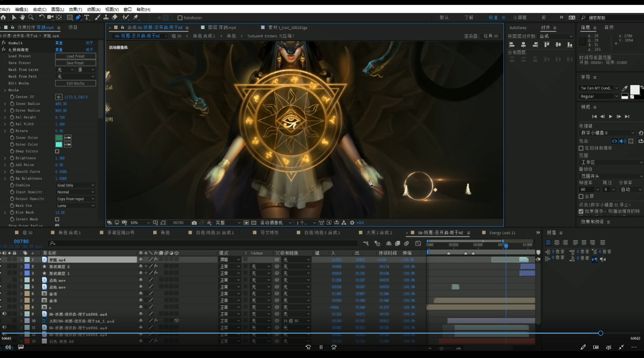Image resolution: width=644 pixels, height=358 pixels.
Task: Toggle the Invert Mask checkbox
Action: click(x=57, y=219)
